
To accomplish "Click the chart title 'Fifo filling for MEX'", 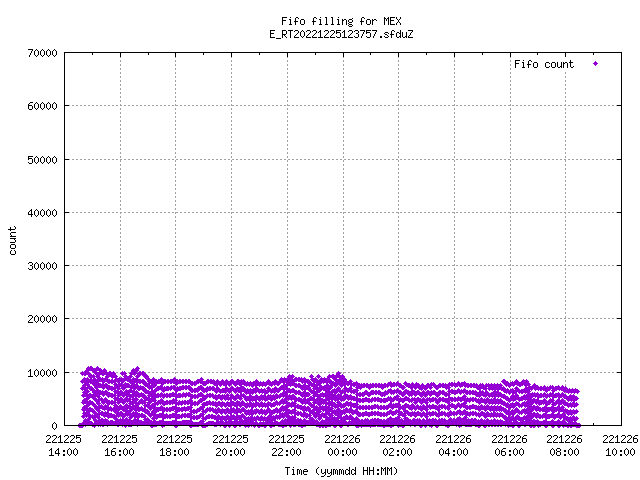I will (341, 21).
